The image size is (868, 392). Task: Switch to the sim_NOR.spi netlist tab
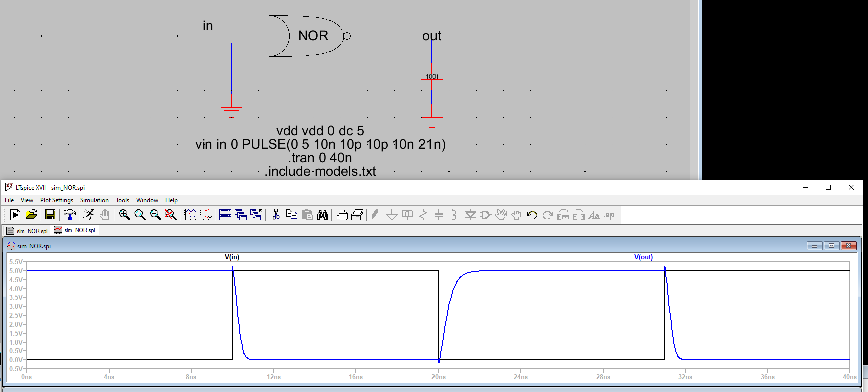click(27, 231)
